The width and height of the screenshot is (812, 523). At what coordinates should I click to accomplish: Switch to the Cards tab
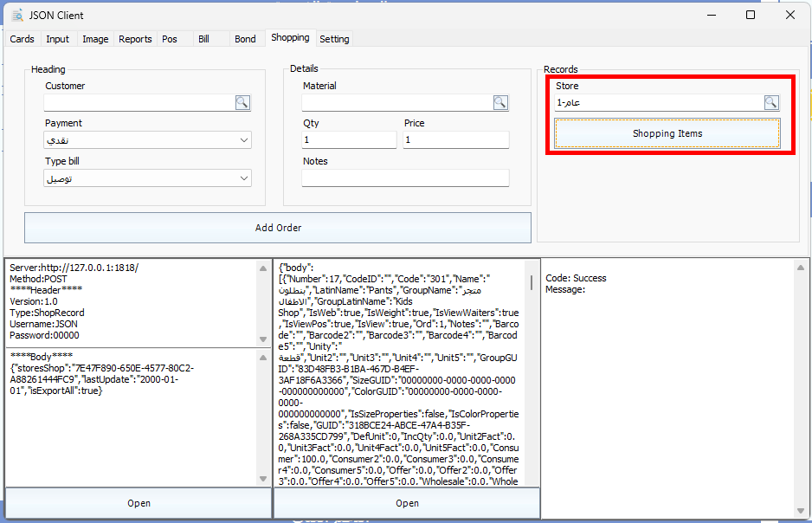tap(22, 39)
